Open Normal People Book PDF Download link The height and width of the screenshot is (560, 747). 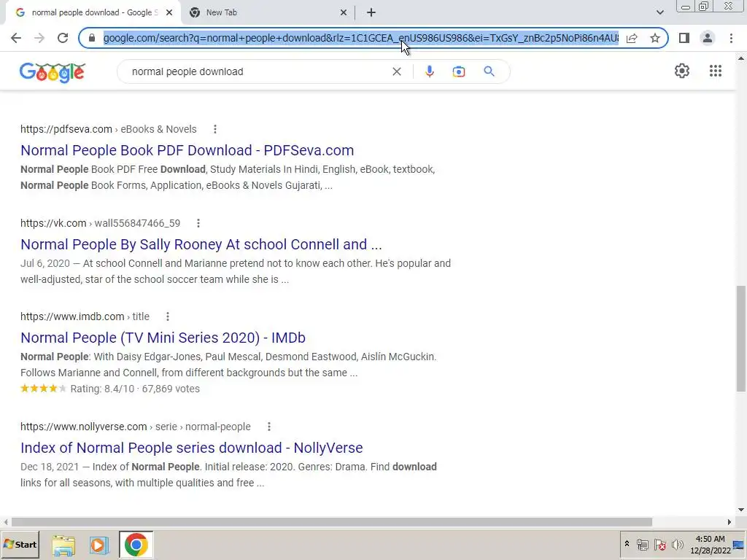(187, 150)
